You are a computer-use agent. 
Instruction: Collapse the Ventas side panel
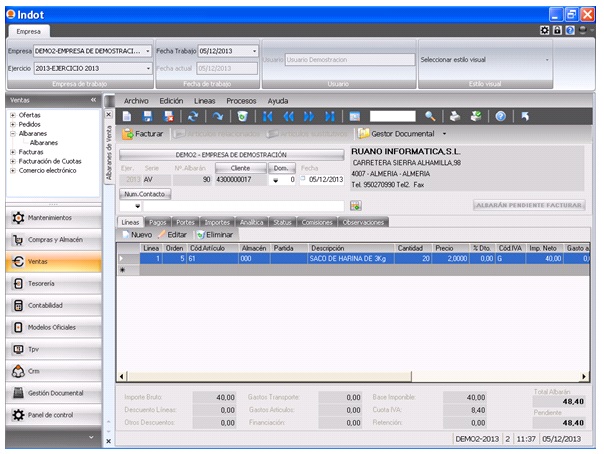point(93,100)
